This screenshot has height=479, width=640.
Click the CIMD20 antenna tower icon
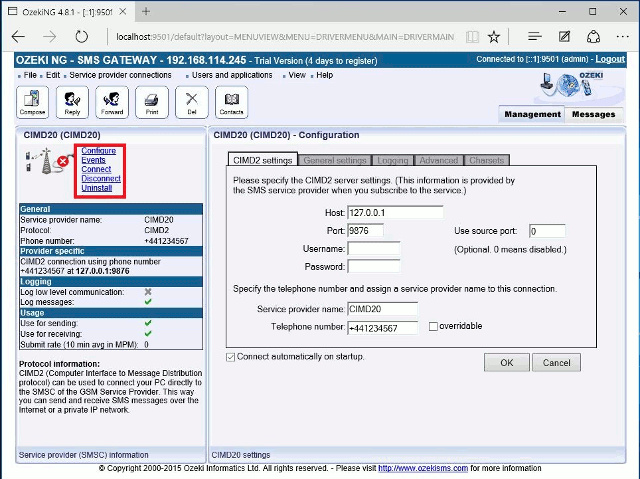click(47, 161)
